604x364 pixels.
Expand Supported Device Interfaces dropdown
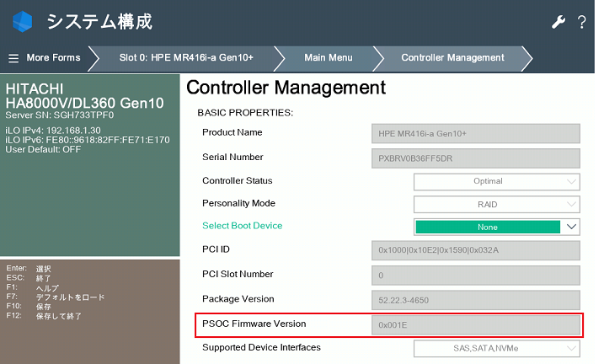pos(496,348)
